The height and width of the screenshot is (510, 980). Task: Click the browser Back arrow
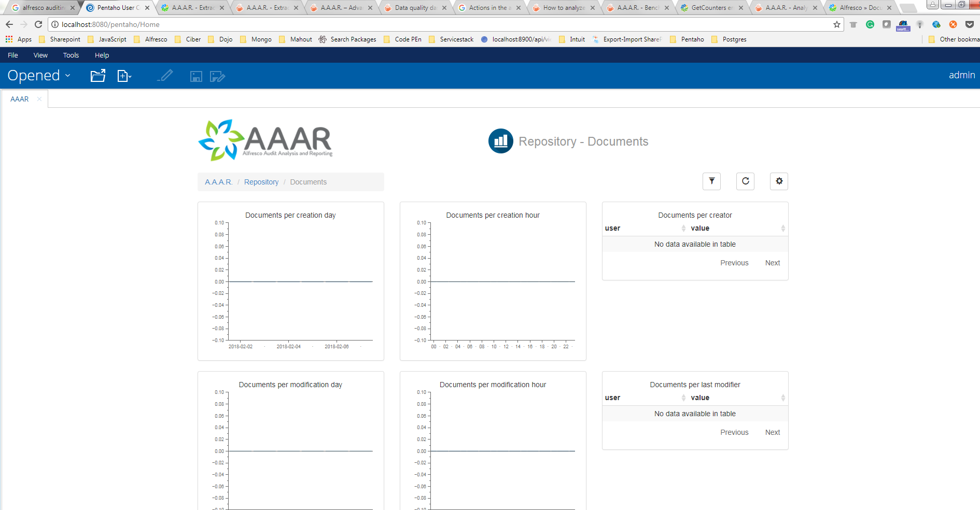pyautogui.click(x=9, y=24)
